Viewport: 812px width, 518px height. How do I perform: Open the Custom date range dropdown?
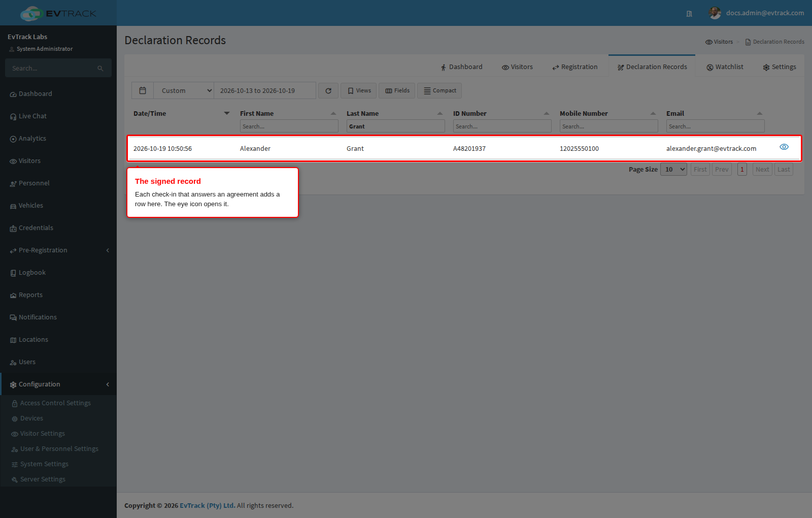184,90
